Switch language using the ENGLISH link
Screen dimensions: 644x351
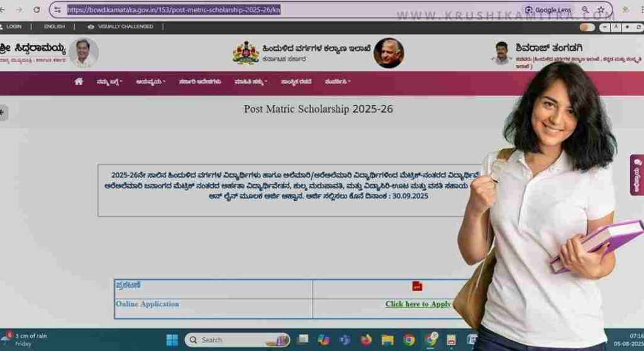54,27
